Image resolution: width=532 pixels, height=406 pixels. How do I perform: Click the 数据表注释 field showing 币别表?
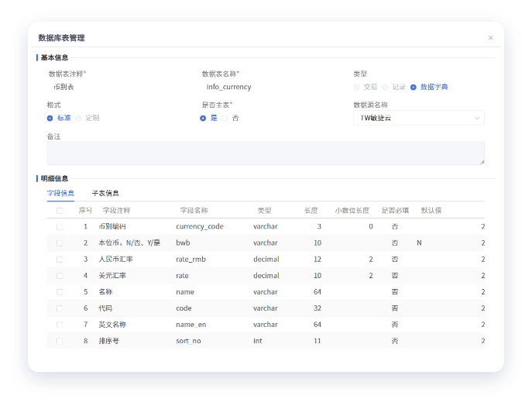[x=116, y=88]
